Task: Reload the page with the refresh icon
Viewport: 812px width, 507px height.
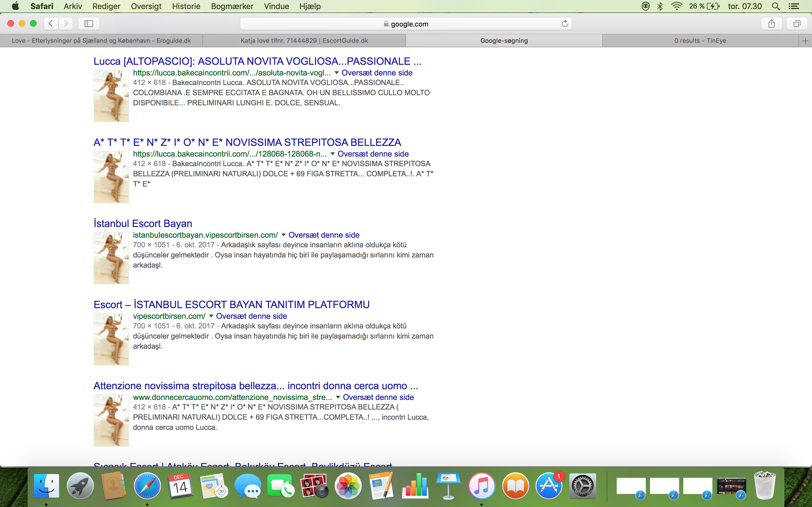Action: click(x=565, y=24)
